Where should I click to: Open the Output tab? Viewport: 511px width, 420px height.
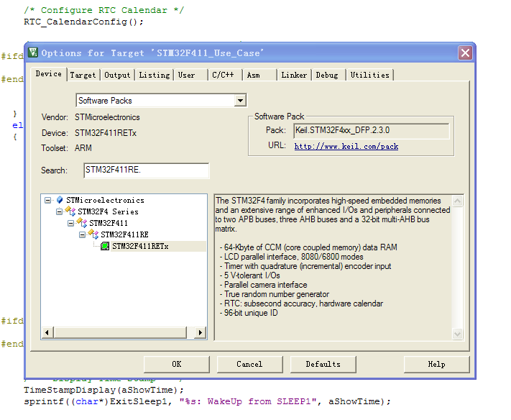117,75
